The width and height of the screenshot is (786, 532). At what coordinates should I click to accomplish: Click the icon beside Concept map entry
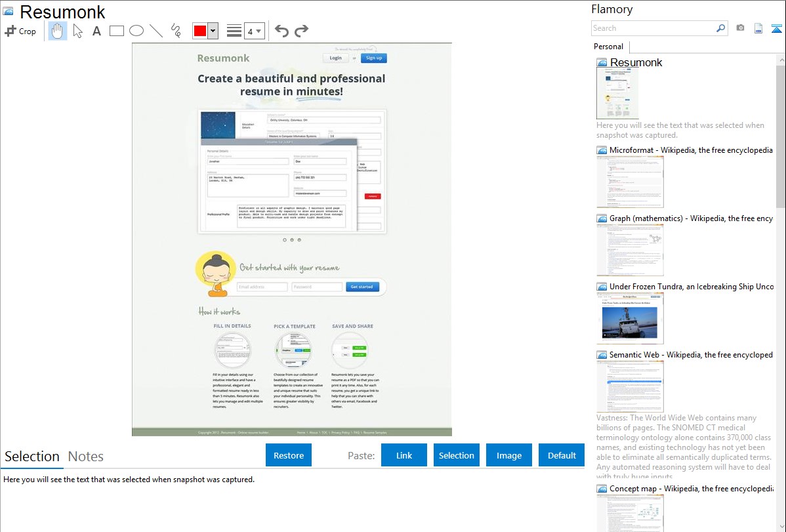click(602, 488)
